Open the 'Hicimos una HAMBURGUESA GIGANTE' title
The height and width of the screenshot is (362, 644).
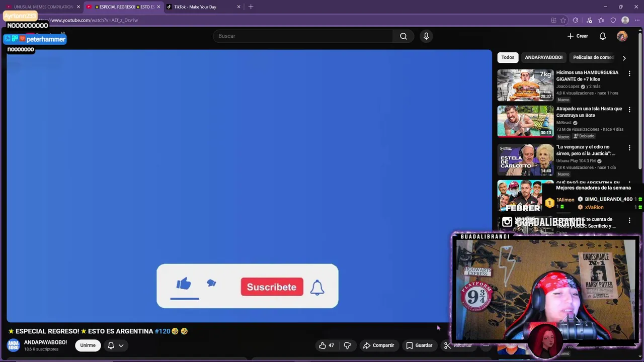point(587,76)
